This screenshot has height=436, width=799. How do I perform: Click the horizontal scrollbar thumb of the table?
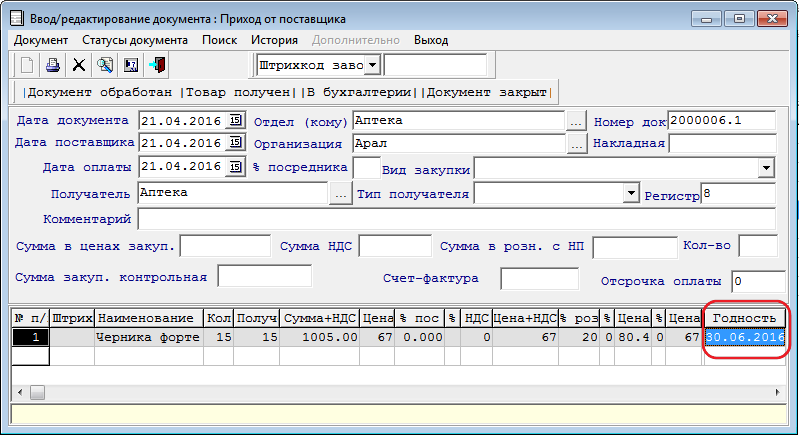click(37, 392)
